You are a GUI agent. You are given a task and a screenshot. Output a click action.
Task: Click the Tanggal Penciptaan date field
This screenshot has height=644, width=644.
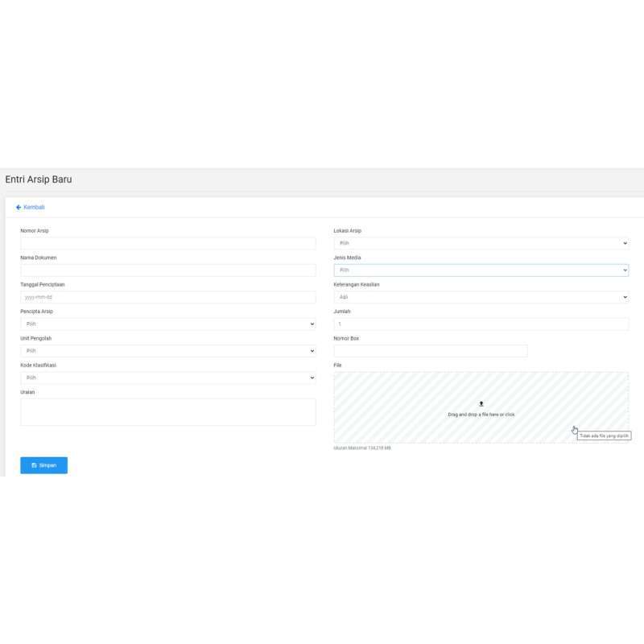point(167,296)
